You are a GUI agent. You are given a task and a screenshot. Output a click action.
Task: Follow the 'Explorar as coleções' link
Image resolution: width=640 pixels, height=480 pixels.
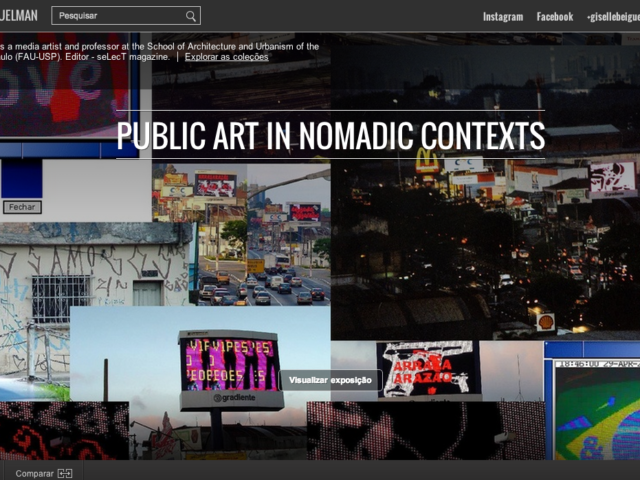click(x=226, y=57)
